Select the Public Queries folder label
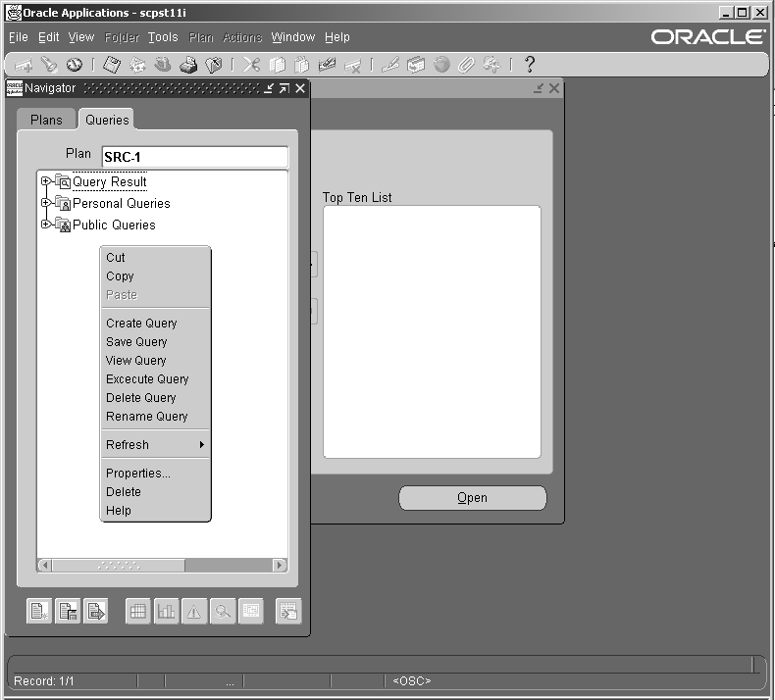The width and height of the screenshot is (775, 700). click(x=114, y=225)
